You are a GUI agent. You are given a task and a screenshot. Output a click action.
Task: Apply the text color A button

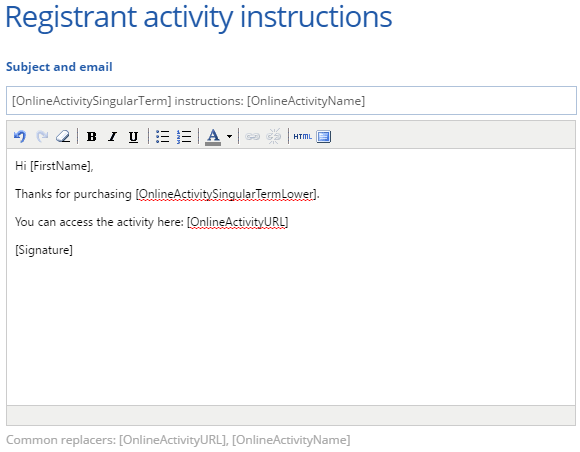[213, 137]
